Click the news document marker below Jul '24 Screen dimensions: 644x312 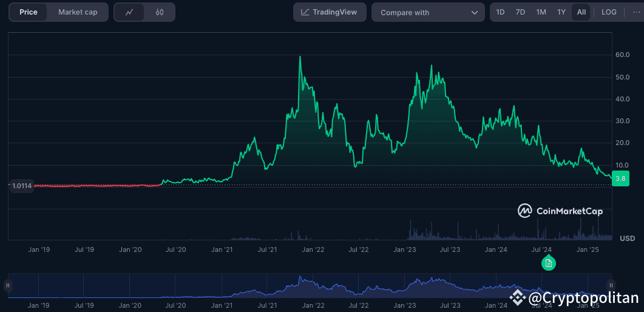tap(548, 262)
